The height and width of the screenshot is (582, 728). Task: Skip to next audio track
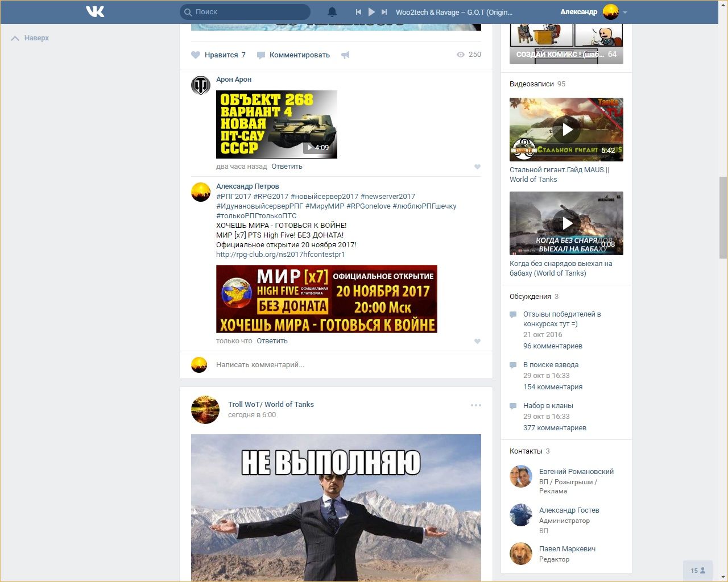click(384, 12)
